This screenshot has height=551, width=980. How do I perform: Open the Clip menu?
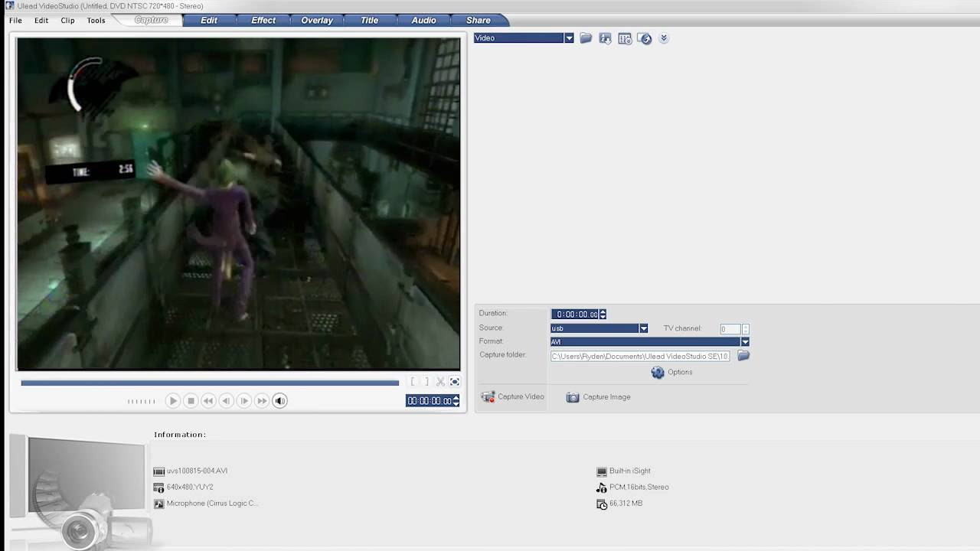click(x=67, y=21)
